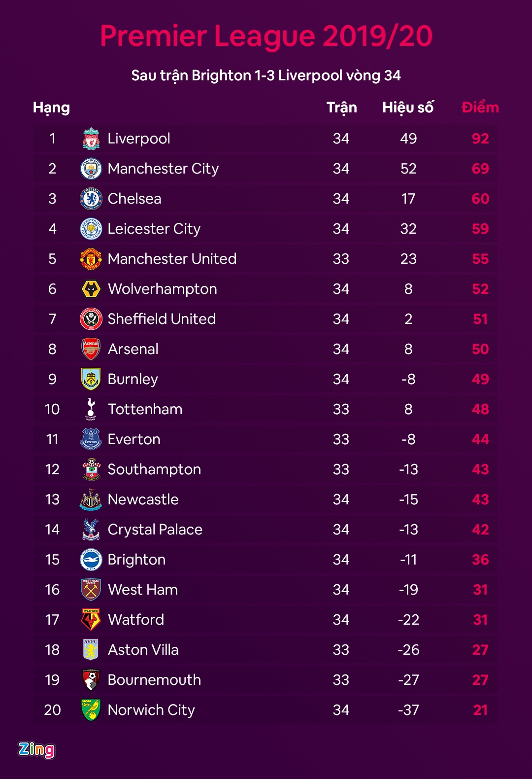532x779 pixels.
Task: Click the Hiệu số column header
Action: [x=408, y=107]
